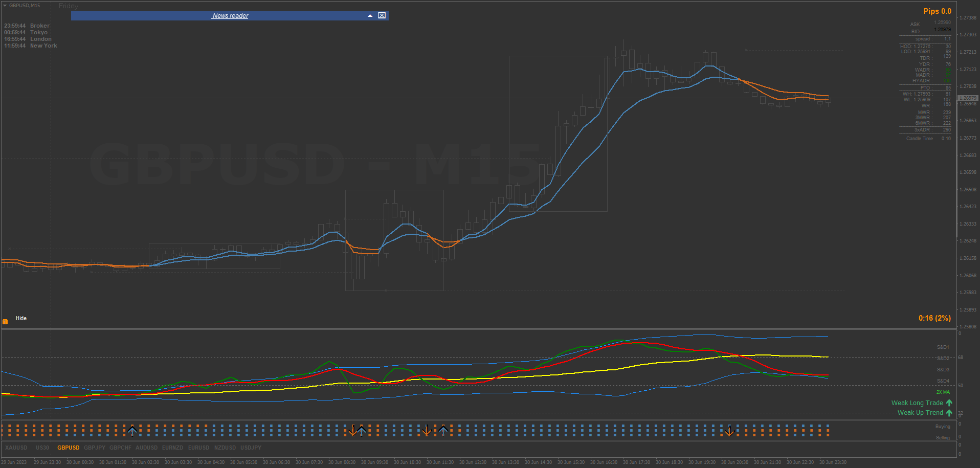Switch chart to USDJPY symbol
Viewport: 980px width, 468px height.
click(x=251, y=448)
